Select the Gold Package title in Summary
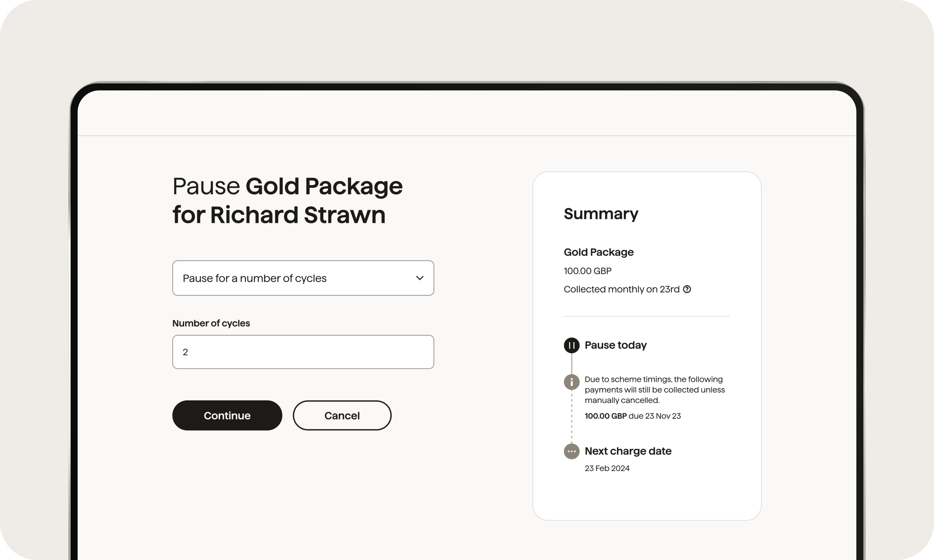 pyautogui.click(x=598, y=252)
